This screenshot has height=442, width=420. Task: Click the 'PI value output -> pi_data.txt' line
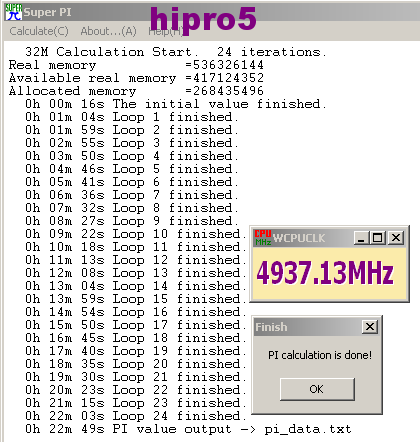188,429
